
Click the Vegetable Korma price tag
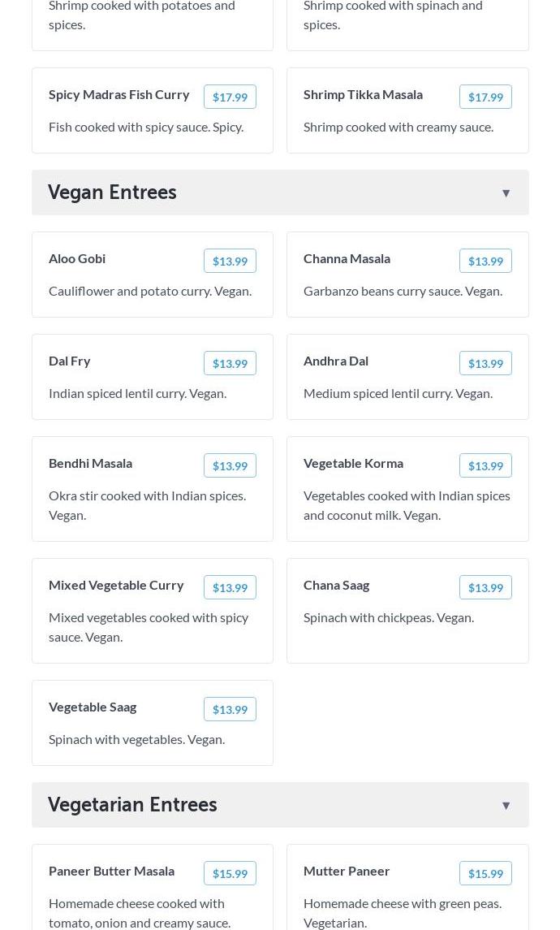(x=485, y=465)
